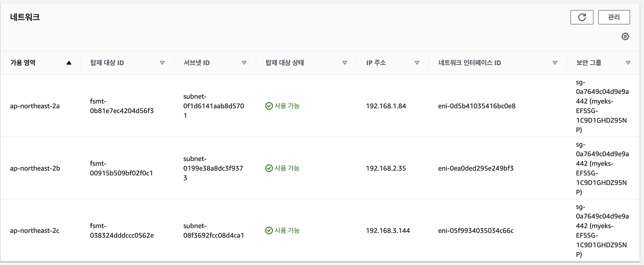Open table preferences gear icon

click(625, 36)
